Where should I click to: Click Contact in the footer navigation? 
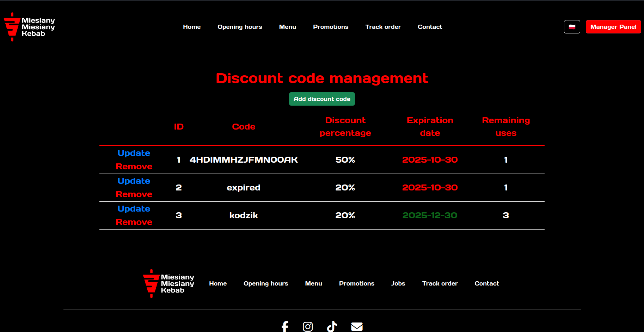click(486, 283)
